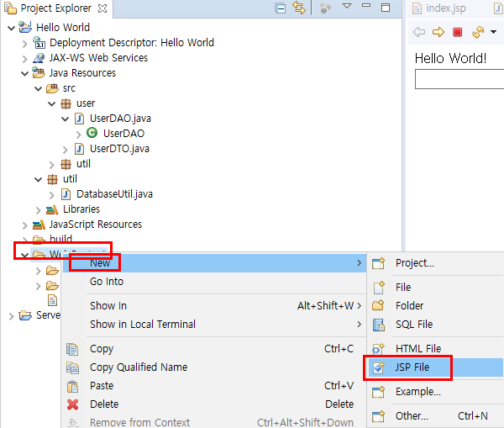Open the Show In submenu
This screenshot has width=504, height=428.
[x=215, y=306]
